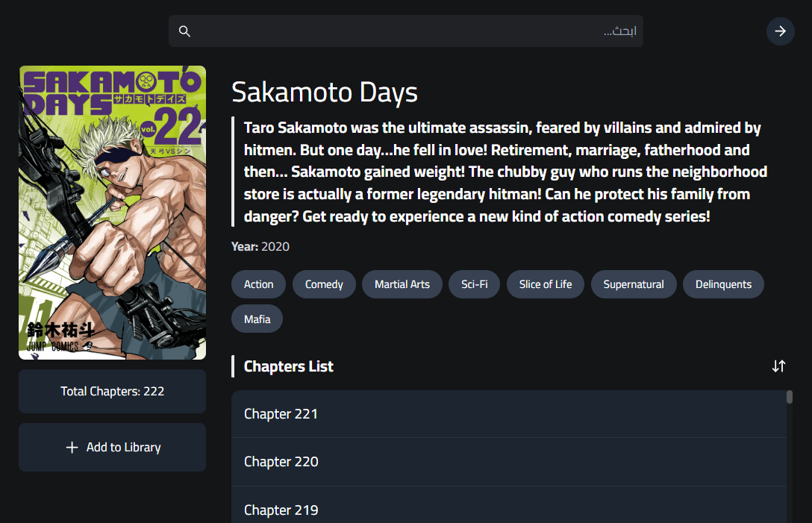Select the Comedy genre tag

[x=324, y=284]
